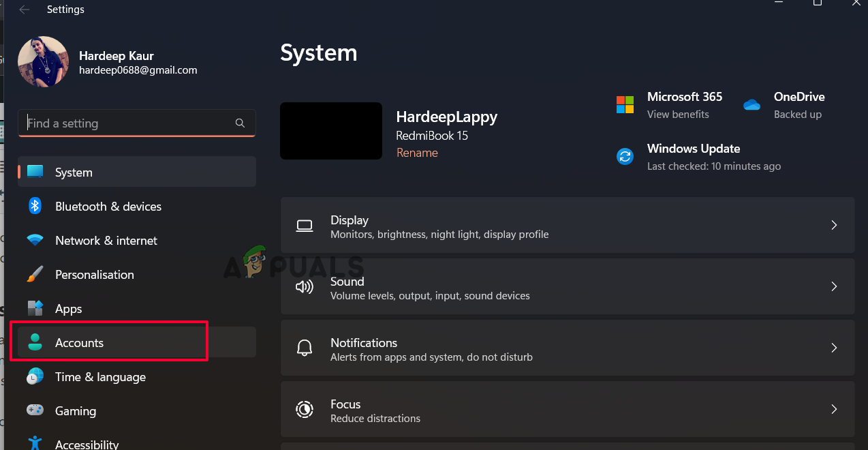Expand the Focus settings section
Image resolution: width=868 pixels, height=450 pixels.
click(834, 409)
